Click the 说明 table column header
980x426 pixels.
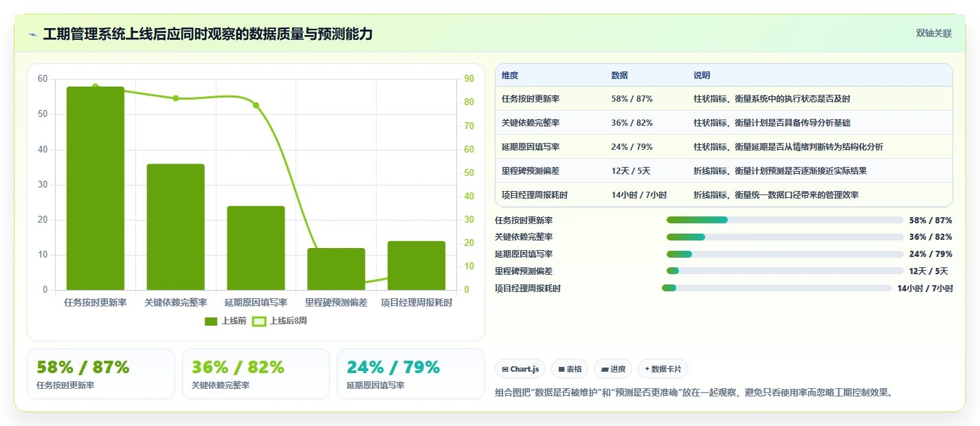coord(702,76)
